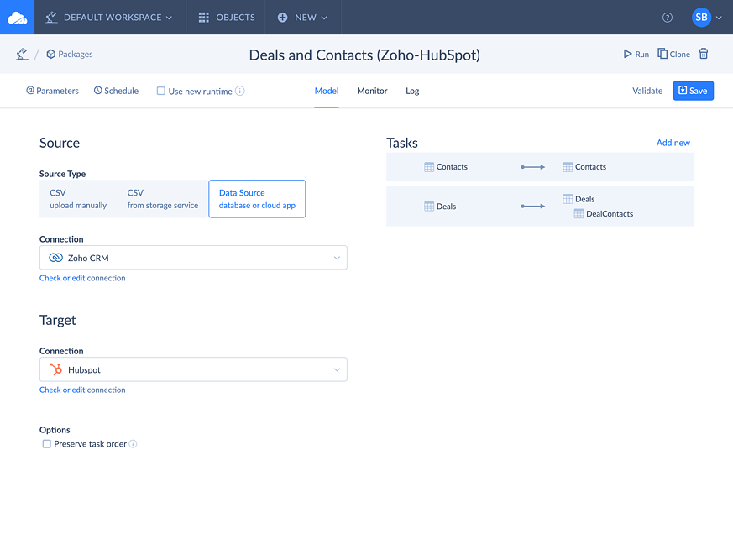This screenshot has height=560, width=733.
Task: Open the Objects menu in the top bar
Action: 226,18
